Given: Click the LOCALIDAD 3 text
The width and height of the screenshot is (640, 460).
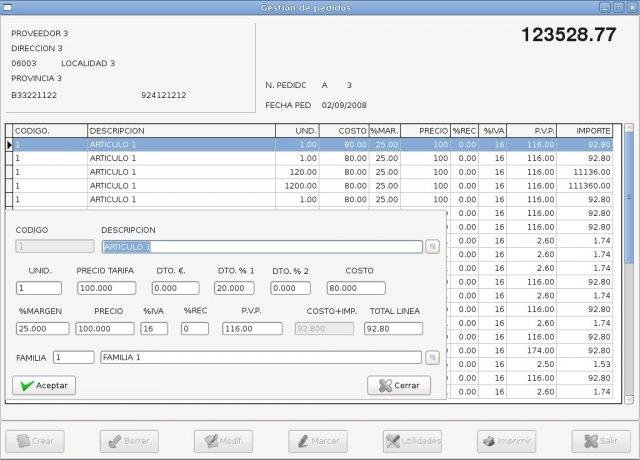Looking at the screenshot, I should [88, 63].
